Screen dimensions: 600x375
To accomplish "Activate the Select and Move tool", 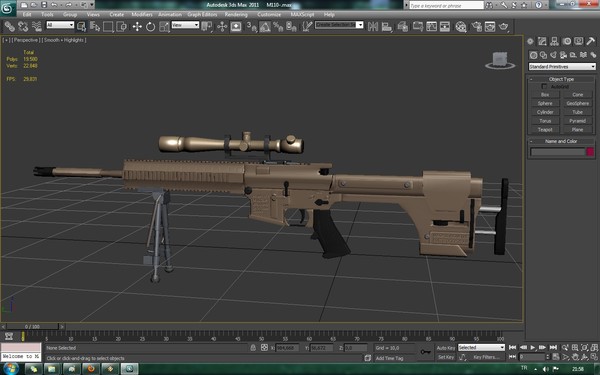I will tap(137, 26).
